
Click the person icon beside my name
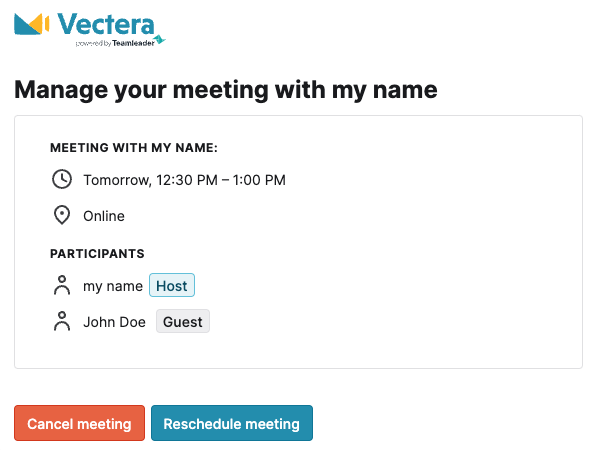click(62, 285)
